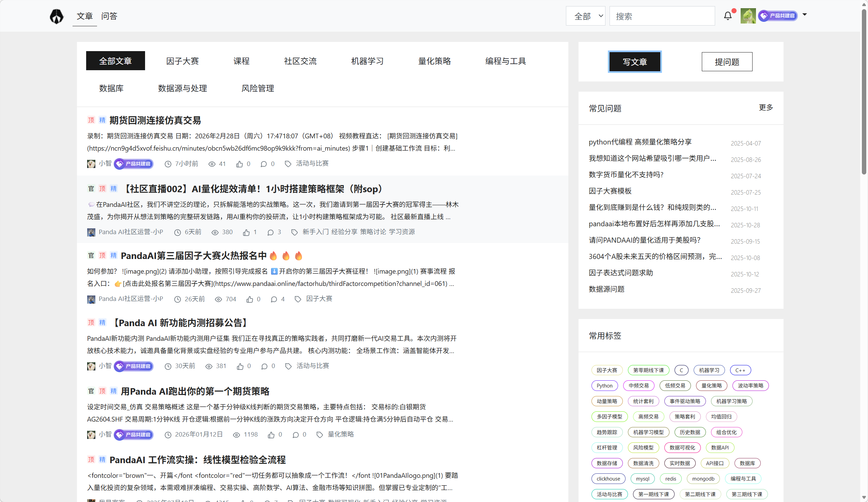
Task: Select the clickhouse tag chip
Action: 608,478
